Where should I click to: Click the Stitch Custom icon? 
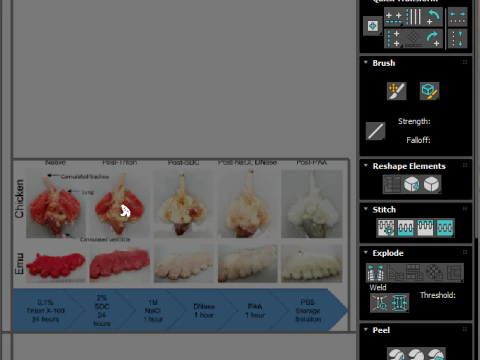point(445,228)
